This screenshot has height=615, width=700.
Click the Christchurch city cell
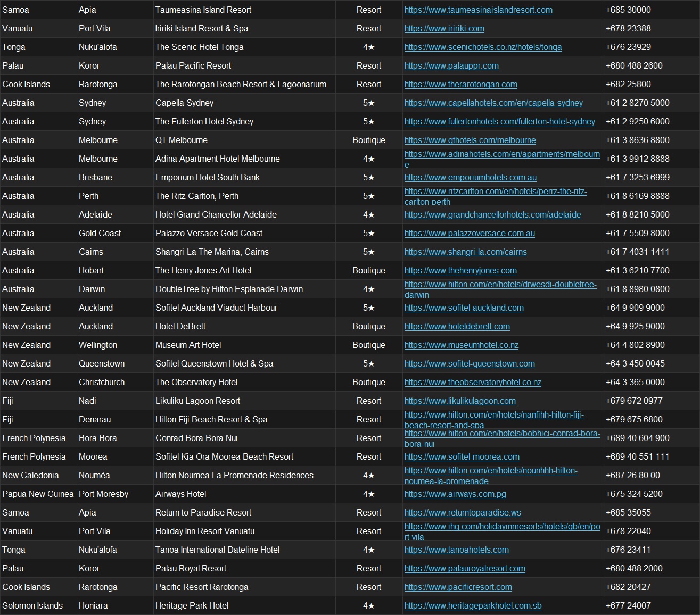pos(115,382)
